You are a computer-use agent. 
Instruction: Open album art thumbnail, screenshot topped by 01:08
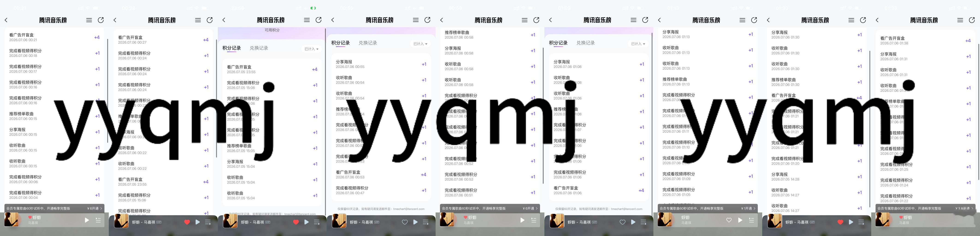[557, 221]
